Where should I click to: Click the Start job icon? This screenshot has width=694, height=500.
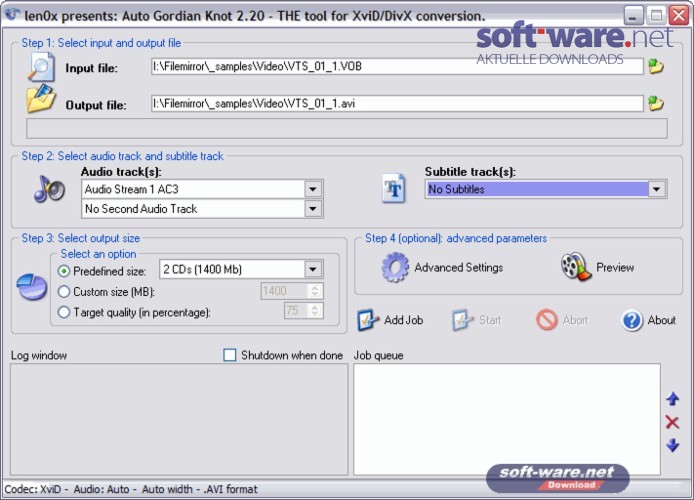point(463,320)
